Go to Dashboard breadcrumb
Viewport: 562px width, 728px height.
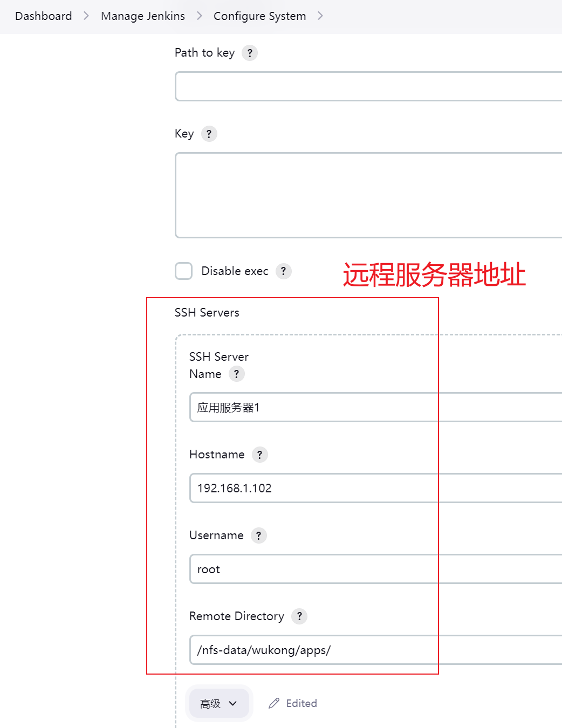point(43,16)
